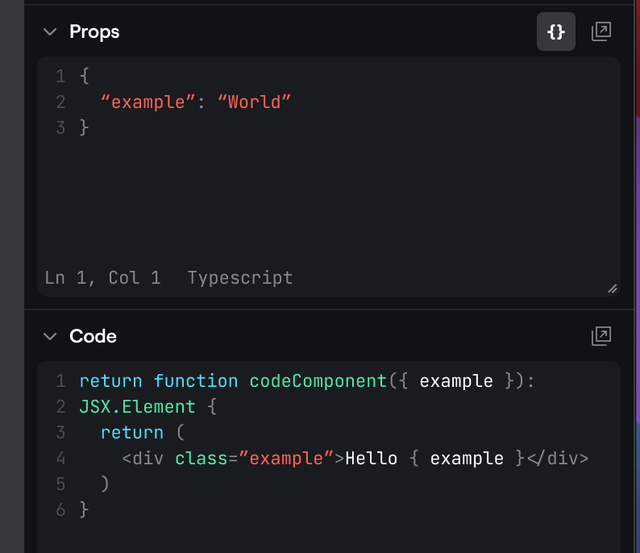Image resolution: width=640 pixels, height=553 pixels.
Task: Open the Typescript language selector
Action: [x=240, y=278]
